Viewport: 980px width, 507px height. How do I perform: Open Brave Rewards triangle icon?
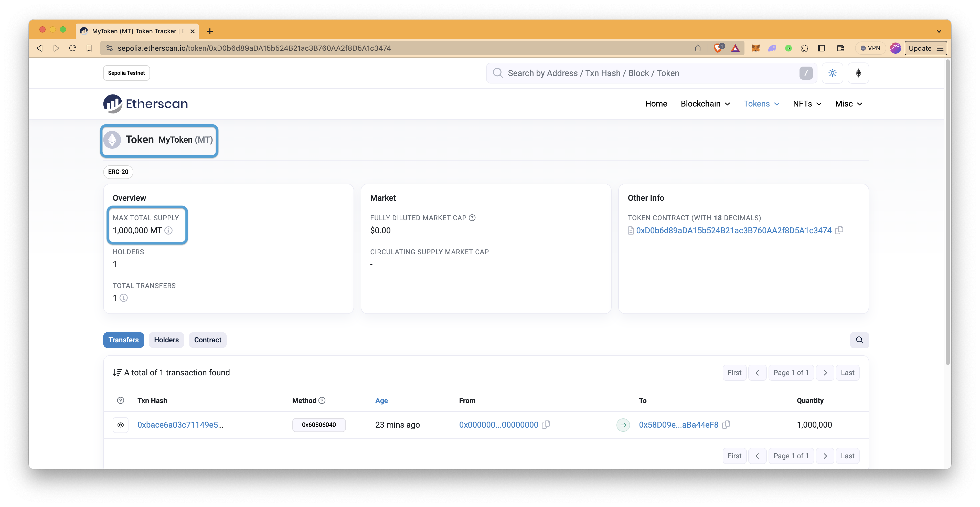pyautogui.click(x=735, y=48)
